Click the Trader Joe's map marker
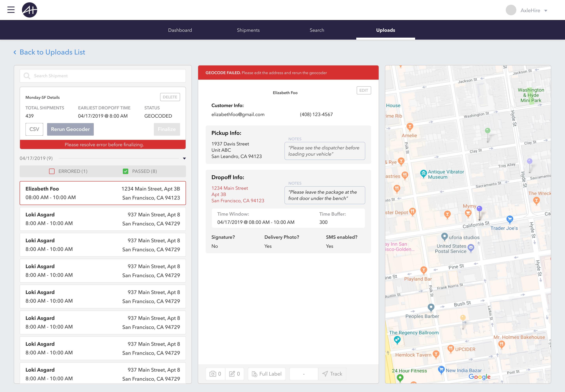Viewport: 565px width, 392px height. tap(510, 219)
